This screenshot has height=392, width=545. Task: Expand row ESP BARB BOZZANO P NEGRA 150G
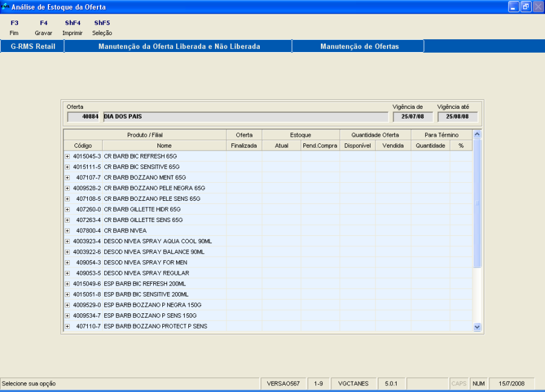point(67,305)
